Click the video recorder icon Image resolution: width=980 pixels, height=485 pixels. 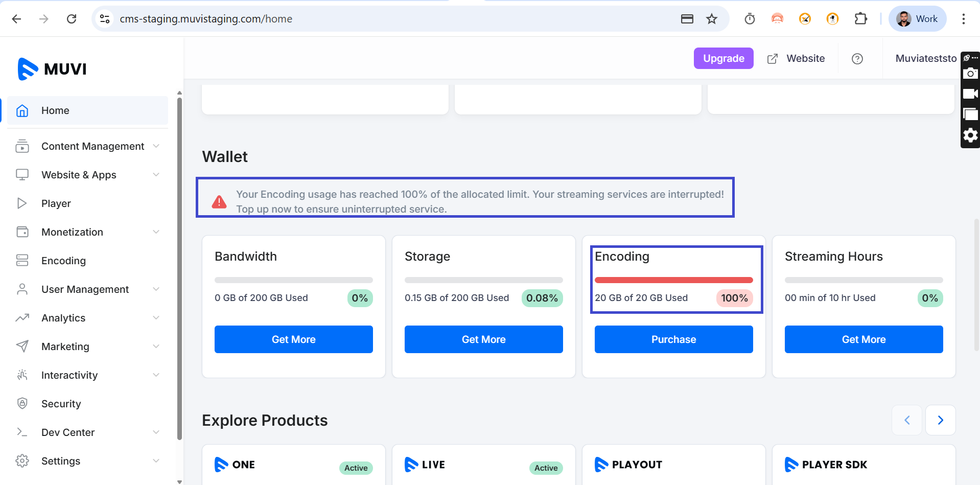[970, 94]
